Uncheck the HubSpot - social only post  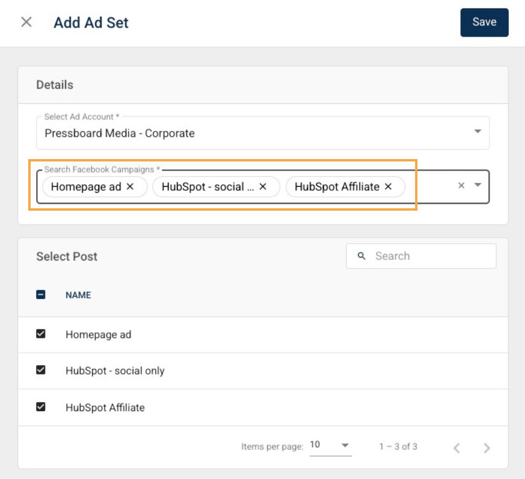pos(41,370)
